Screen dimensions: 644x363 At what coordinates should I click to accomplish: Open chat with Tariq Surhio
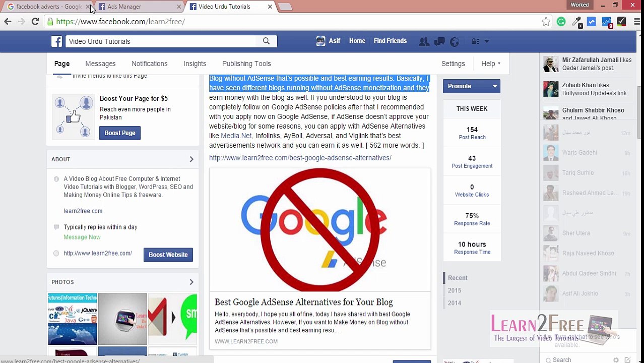(587, 173)
